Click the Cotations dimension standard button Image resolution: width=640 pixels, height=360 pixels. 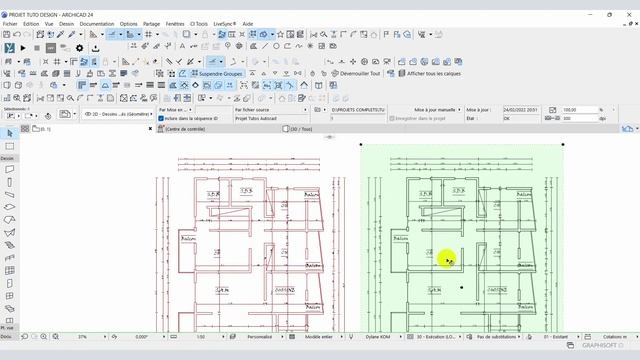[614, 337]
